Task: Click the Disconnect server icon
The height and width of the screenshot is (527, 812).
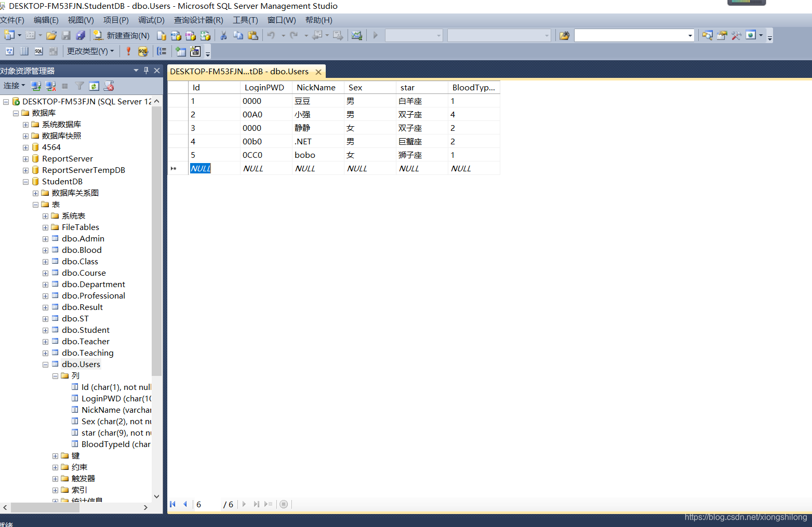Action: click(50, 86)
